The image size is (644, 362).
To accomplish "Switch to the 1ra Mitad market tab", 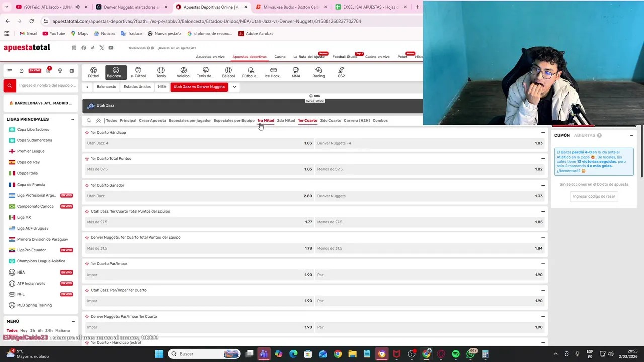I will (x=266, y=121).
